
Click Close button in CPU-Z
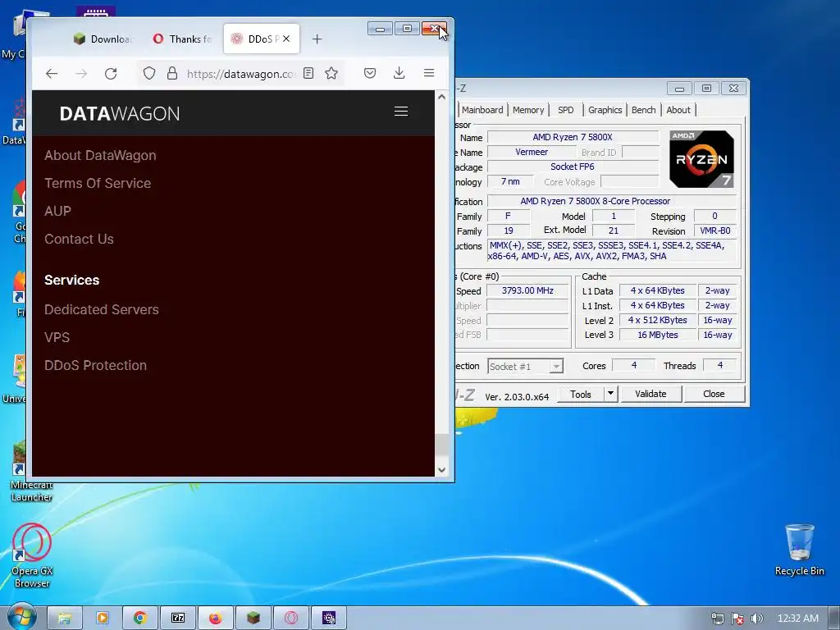click(x=714, y=395)
